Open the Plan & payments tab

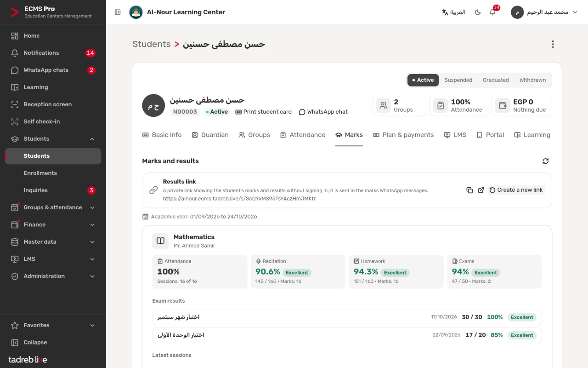403,135
